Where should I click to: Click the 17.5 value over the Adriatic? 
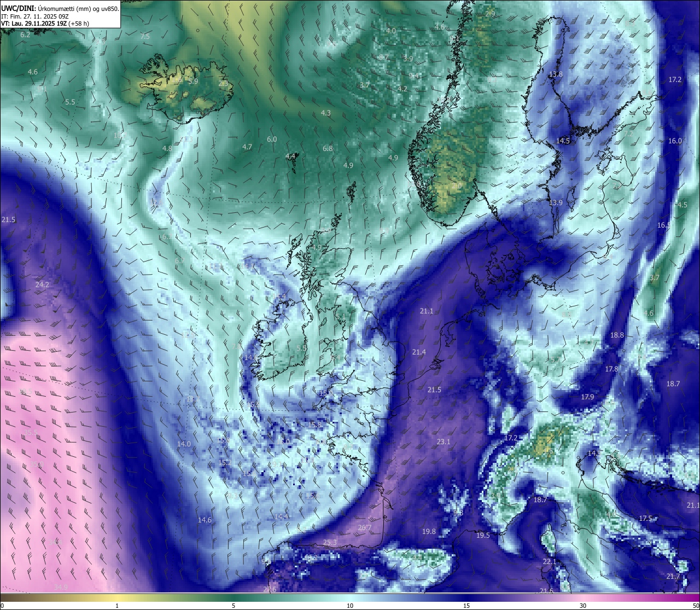point(645,518)
